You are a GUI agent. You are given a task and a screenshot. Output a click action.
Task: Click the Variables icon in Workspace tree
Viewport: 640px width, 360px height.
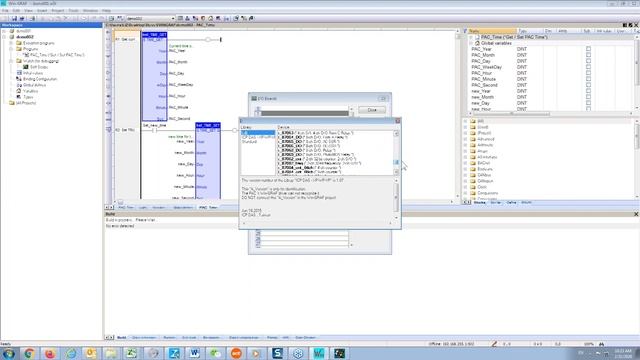click(x=19, y=91)
